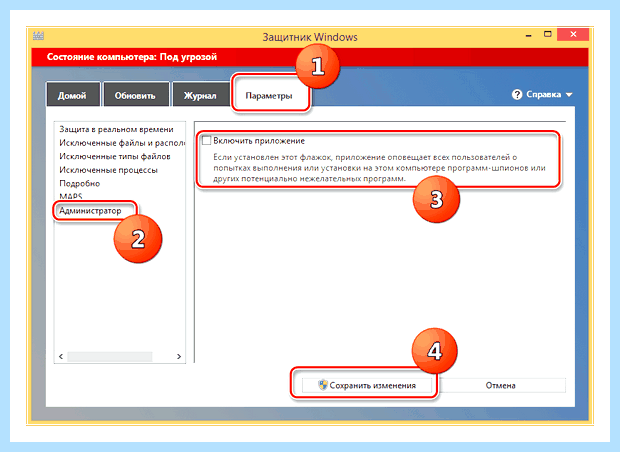Select the Подробно settings item

(x=79, y=183)
